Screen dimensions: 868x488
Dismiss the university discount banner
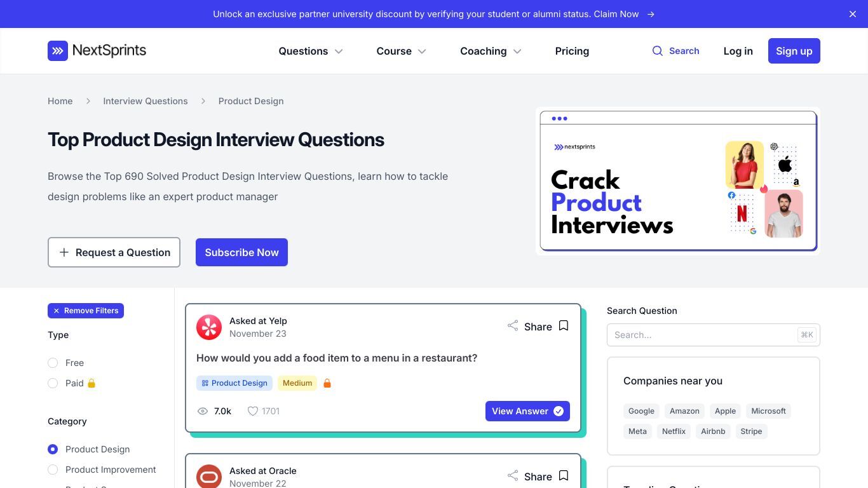853,14
